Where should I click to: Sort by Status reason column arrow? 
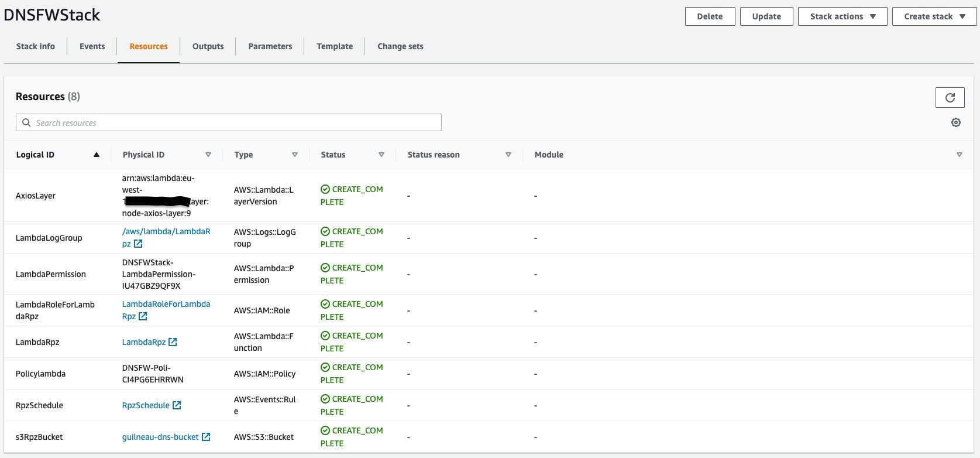point(508,155)
